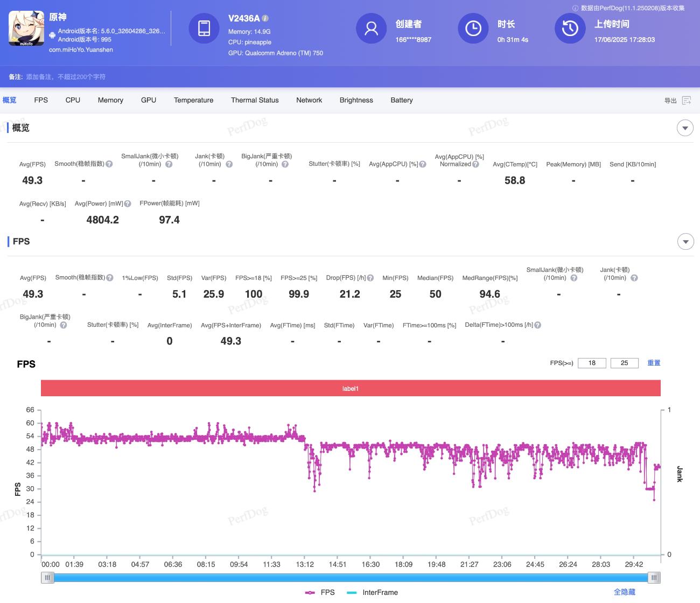The height and width of the screenshot is (603, 700).
Task: Click the phone device icon
Action: [204, 28]
